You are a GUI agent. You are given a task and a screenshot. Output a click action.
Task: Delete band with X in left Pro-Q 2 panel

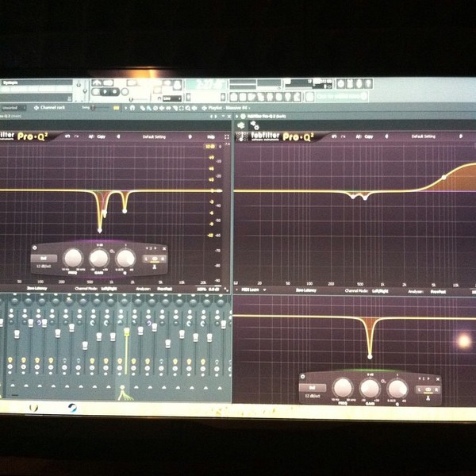click(x=164, y=248)
